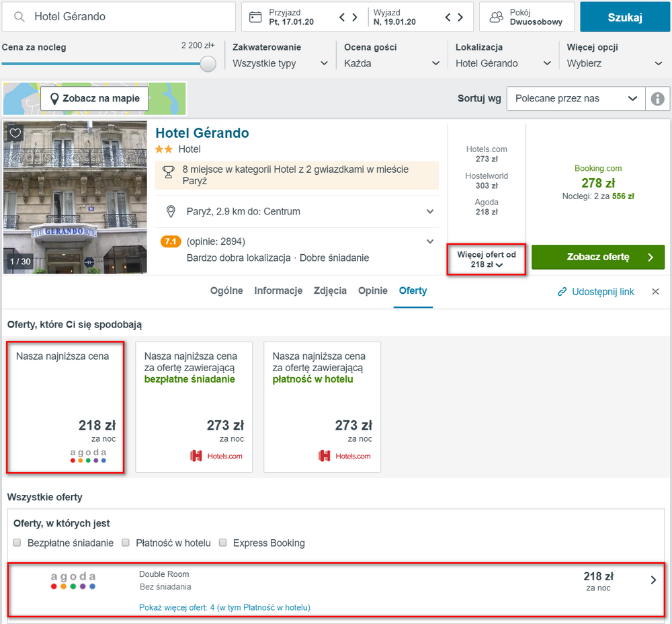The width and height of the screenshot is (672, 624).
Task: Check the Express Booking filter
Action: [x=223, y=543]
